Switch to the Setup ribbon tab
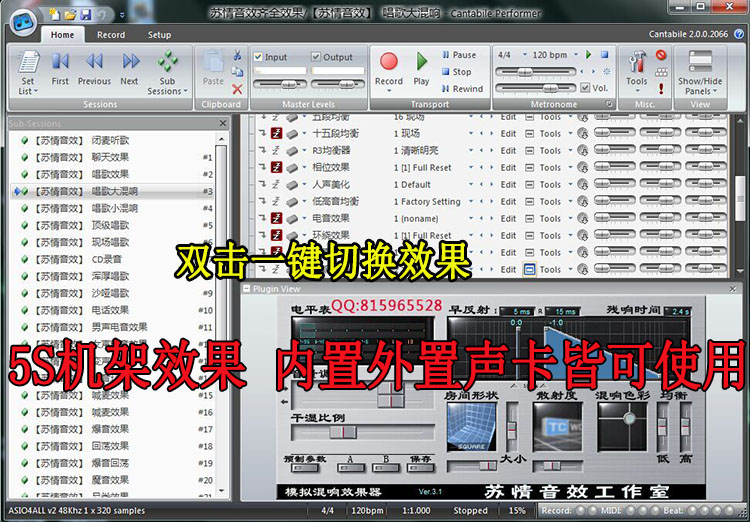 (x=159, y=35)
